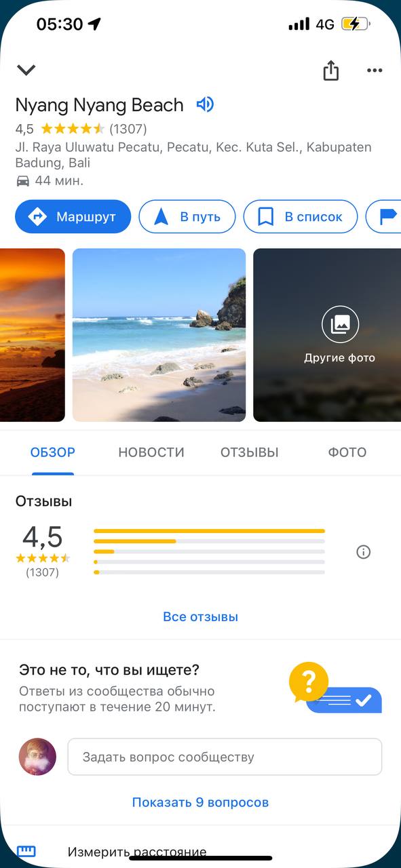
Task: Save place with В список button
Action: (300, 217)
